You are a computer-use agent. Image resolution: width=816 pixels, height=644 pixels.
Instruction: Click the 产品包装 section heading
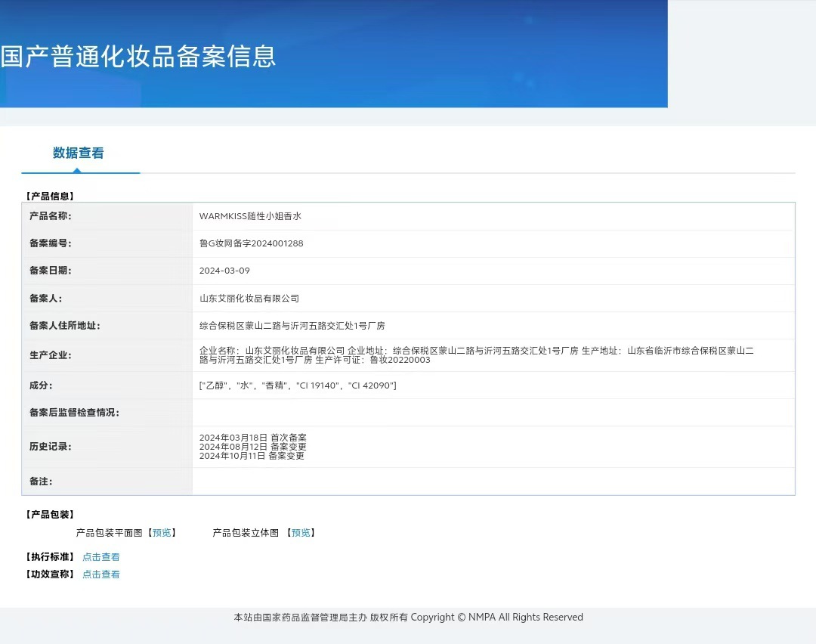coord(50,514)
